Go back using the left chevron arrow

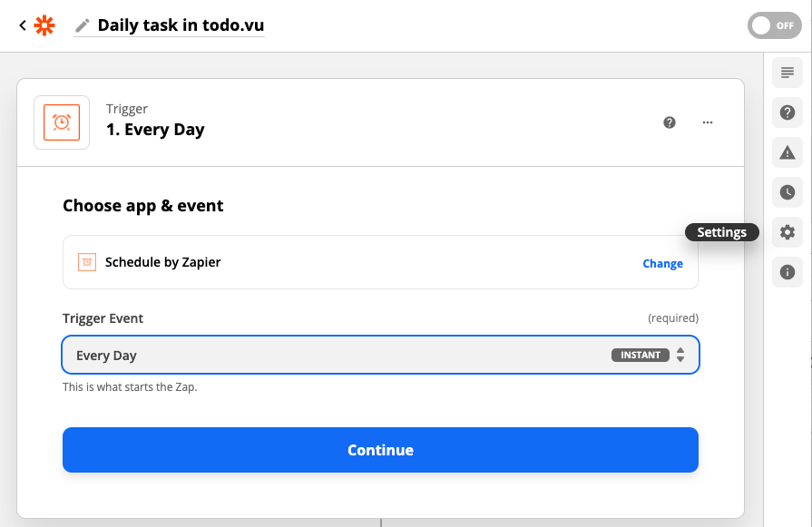pyautogui.click(x=23, y=24)
